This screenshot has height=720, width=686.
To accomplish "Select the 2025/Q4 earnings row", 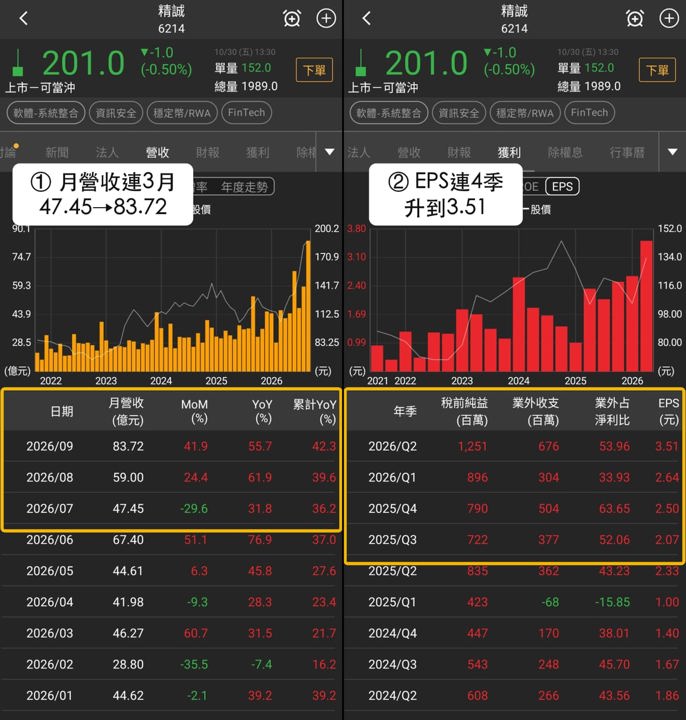I will (514, 508).
